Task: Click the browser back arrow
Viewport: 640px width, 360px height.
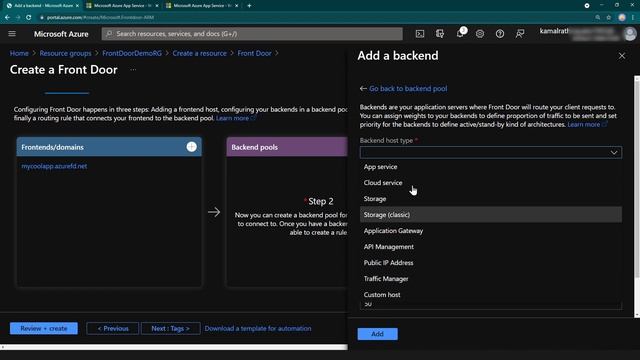Action: pos(7,18)
